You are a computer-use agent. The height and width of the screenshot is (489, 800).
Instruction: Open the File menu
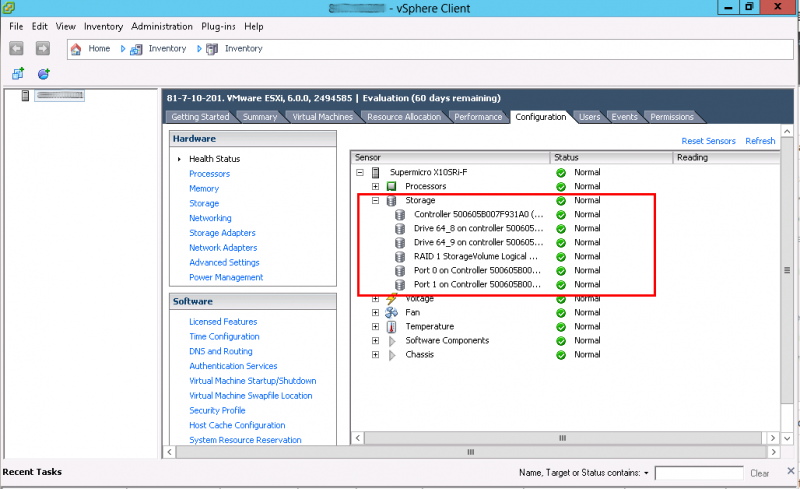tap(16, 27)
